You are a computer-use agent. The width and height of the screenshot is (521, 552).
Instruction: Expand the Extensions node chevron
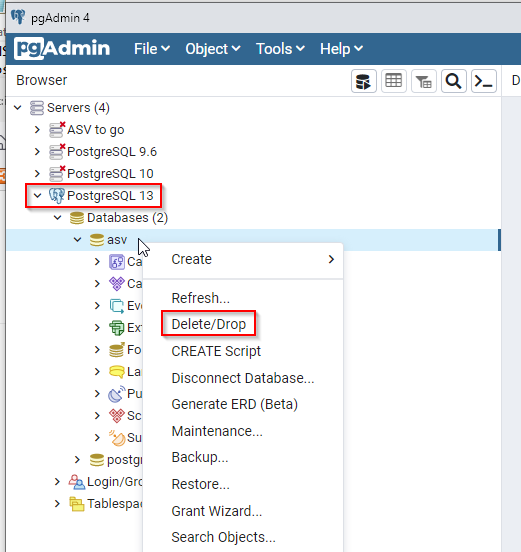pyautogui.click(x=98, y=328)
